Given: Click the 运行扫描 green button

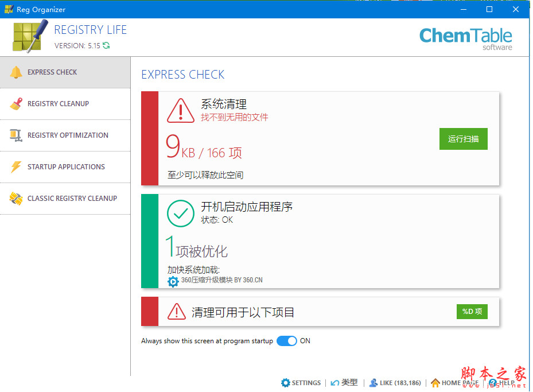Looking at the screenshot, I should click(463, 138).
